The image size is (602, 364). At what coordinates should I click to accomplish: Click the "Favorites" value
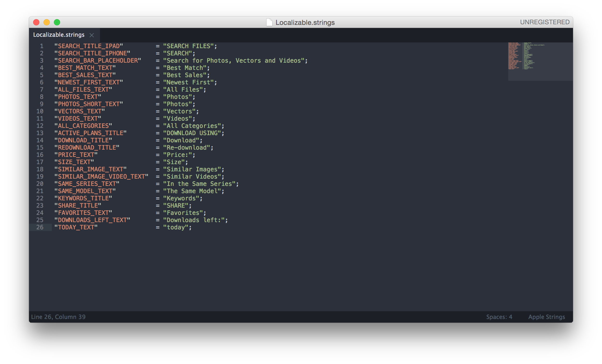click(183, 213)
